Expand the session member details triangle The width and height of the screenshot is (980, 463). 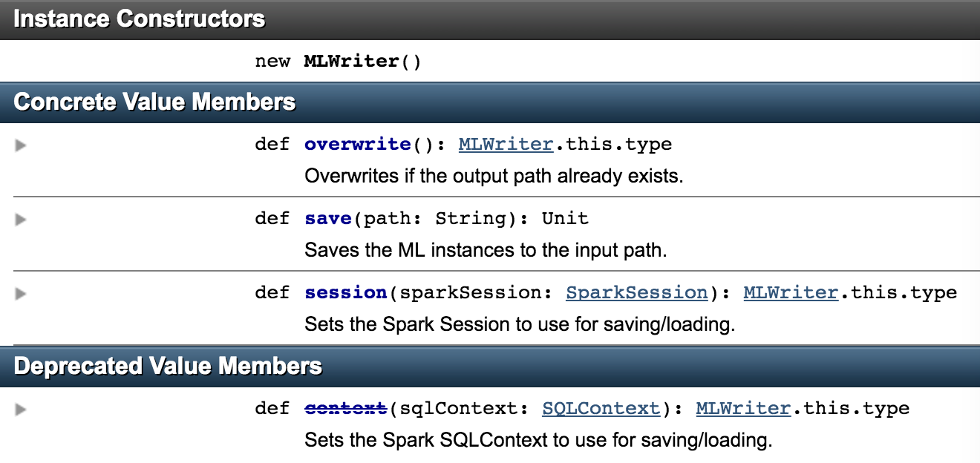21,293
